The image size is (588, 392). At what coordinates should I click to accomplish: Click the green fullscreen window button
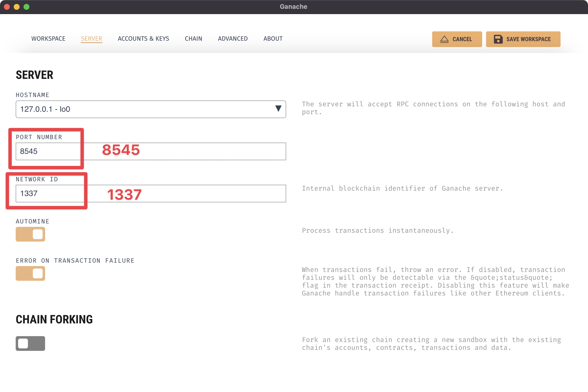click(x=26, y=7)
